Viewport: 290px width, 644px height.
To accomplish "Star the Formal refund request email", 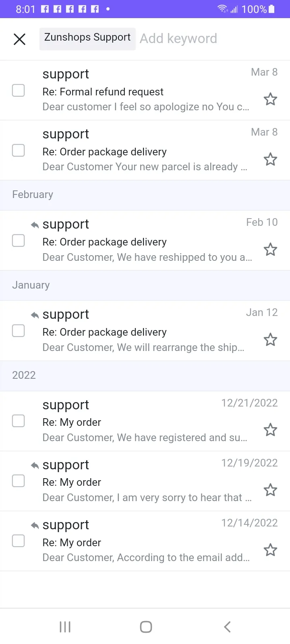I will point(270,99).
